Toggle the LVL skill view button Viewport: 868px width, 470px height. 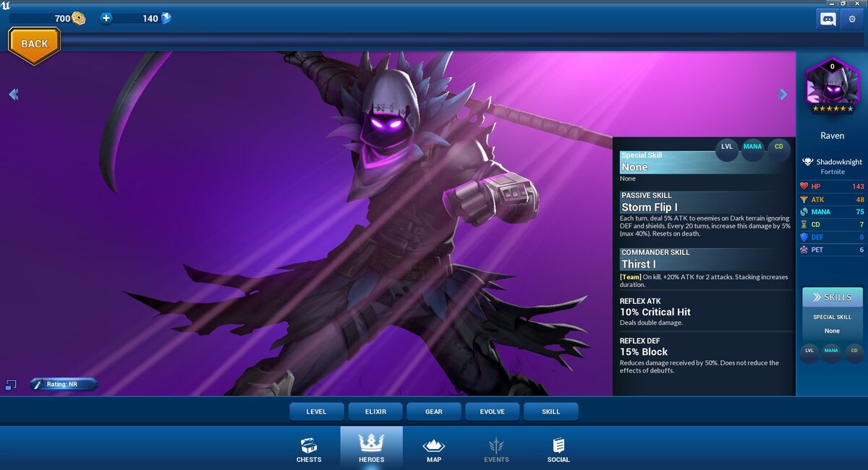pyautogui.click(x=727, y=147)
